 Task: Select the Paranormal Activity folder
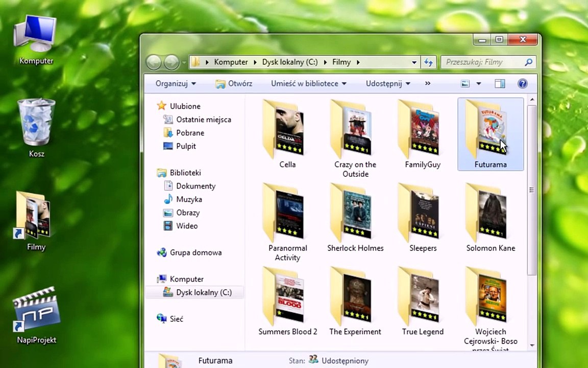pos(287,222)
